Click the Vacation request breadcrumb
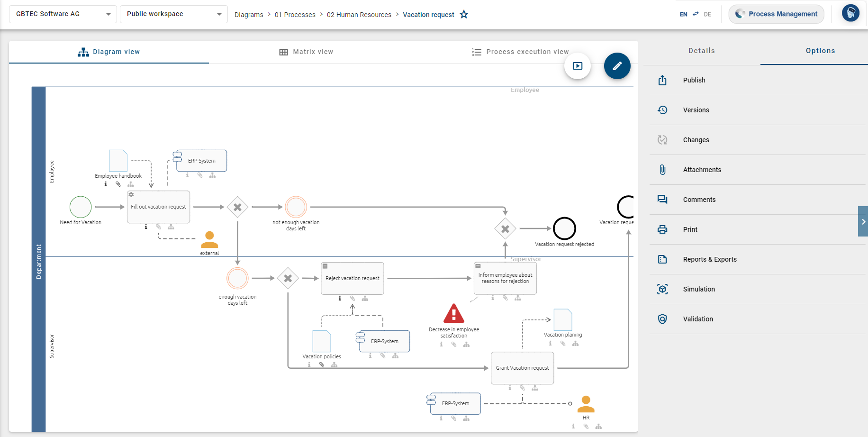Screen dimensions: 868x437 tap(428, 15)
